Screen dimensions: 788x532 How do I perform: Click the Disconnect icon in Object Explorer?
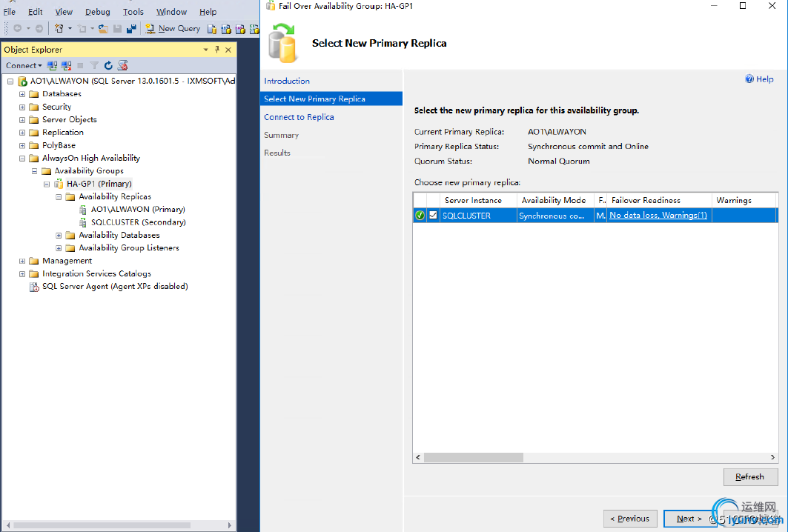pos(66,65)
